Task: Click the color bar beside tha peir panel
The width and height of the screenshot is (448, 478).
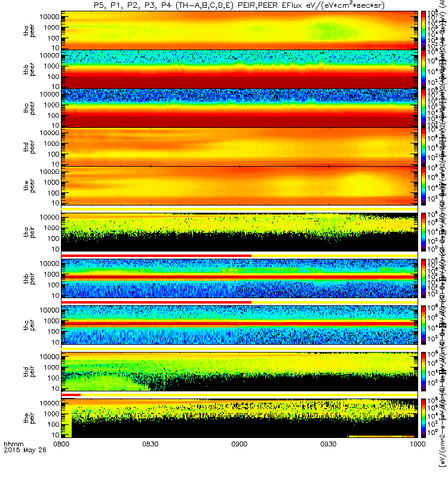Action: click(x=424, y=232)
